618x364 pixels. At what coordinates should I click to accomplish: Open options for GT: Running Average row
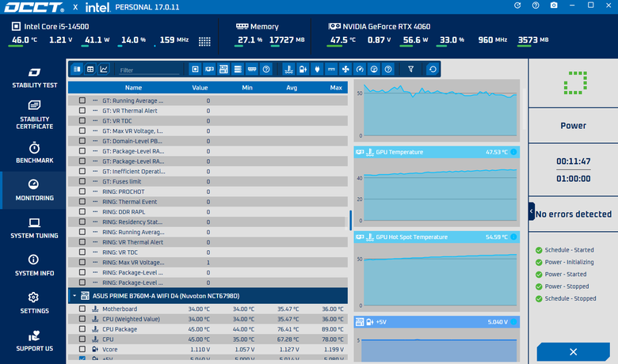[x=95, y=100]
